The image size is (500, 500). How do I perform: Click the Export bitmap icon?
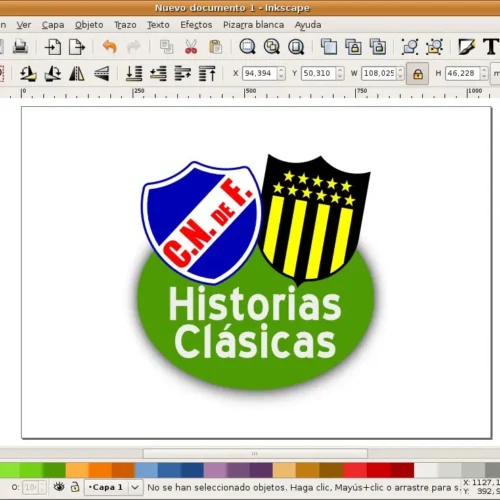[x=77, y=47]
